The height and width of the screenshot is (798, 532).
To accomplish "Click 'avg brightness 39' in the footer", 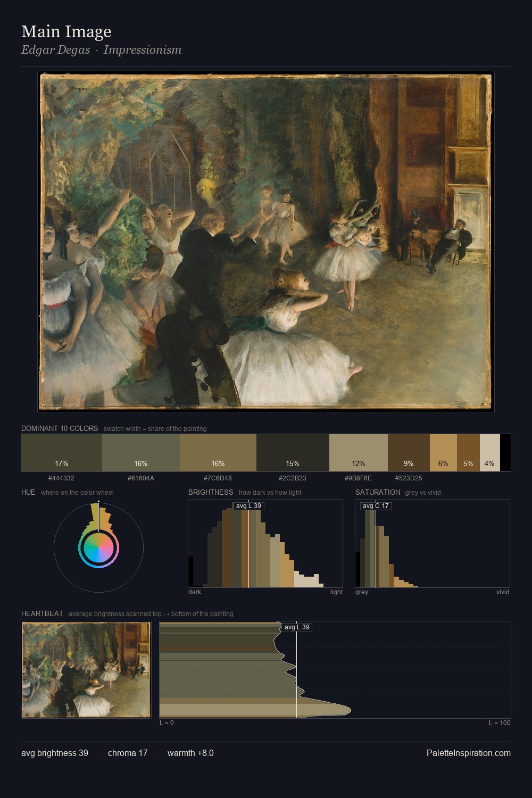I will tap(55, 753).
